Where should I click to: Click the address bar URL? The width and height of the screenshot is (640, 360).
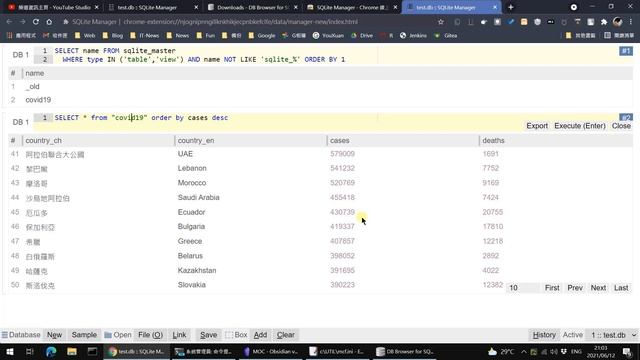click(240, 22)
